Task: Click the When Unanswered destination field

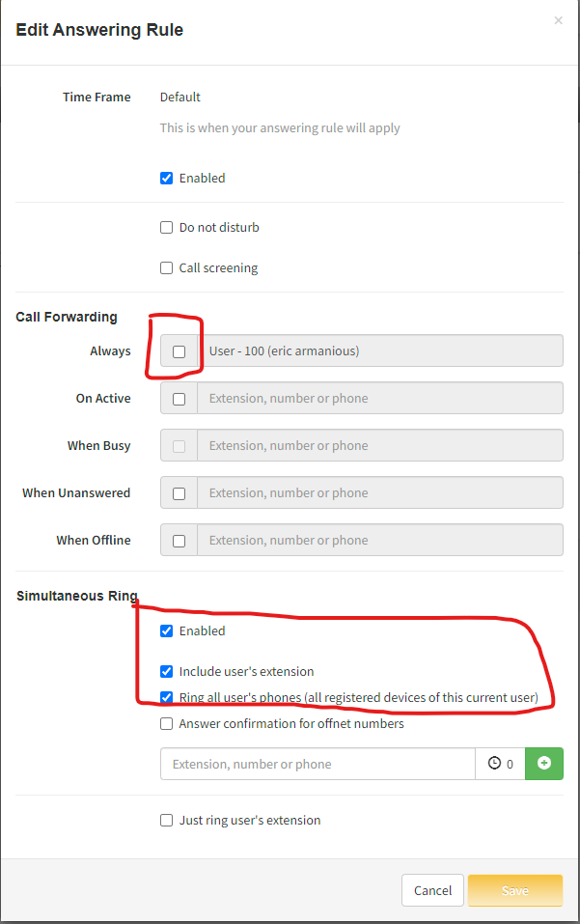Action: pyautogui.click(x=380, y=493)
